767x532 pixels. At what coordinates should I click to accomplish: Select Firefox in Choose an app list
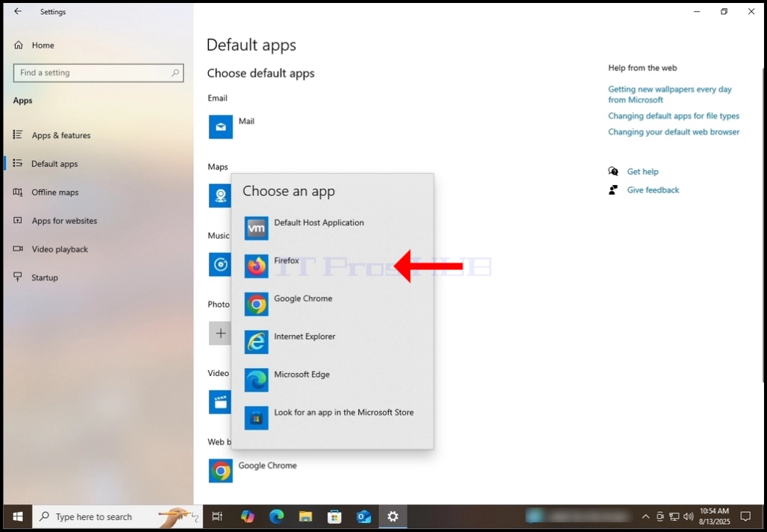coord(333,266)
